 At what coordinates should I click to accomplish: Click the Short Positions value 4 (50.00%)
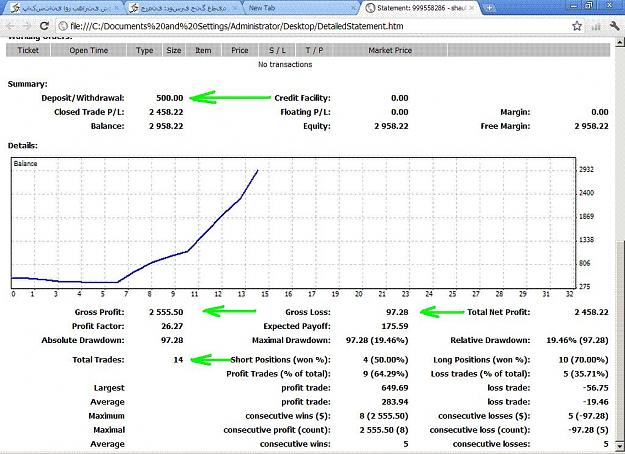click(385, 360)
